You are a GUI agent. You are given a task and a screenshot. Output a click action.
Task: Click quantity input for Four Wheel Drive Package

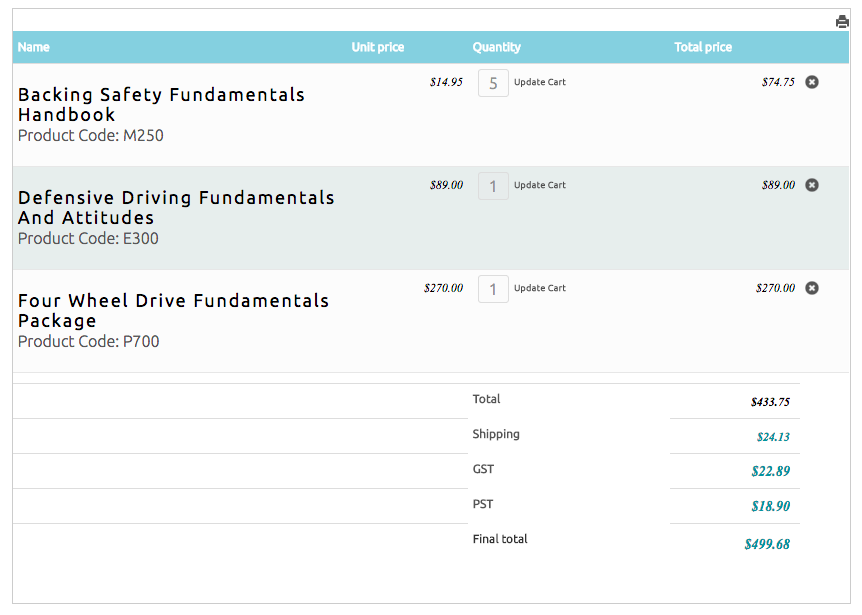pos(493,290)
